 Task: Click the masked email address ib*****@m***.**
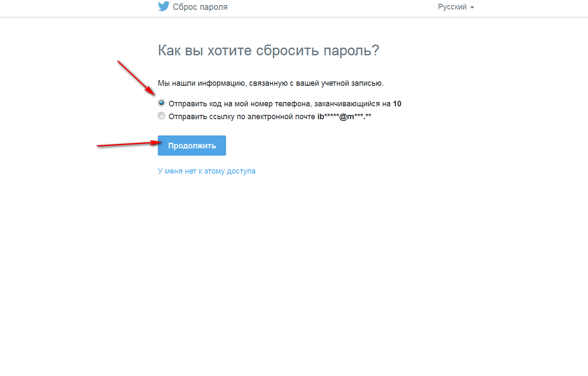(344, 116)
